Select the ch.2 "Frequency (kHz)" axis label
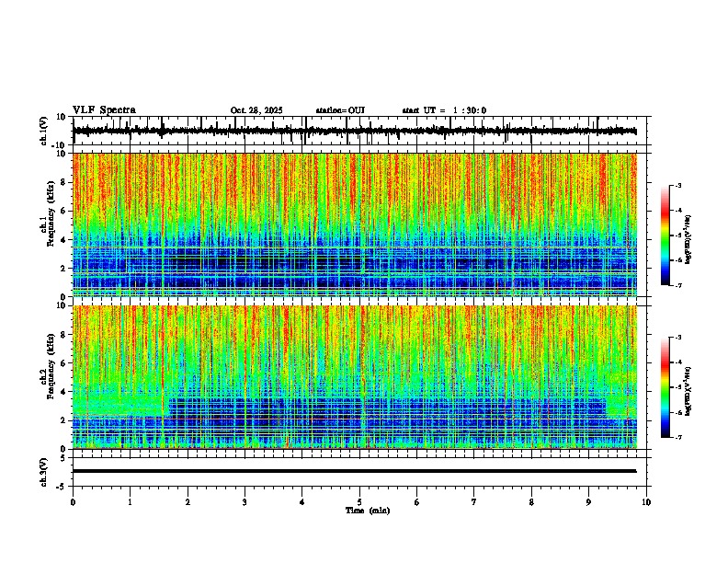The image size is (728, 563). coord(51,366)
